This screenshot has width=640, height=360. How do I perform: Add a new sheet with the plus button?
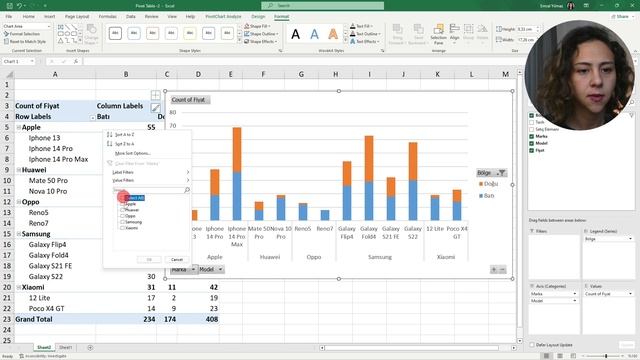90,348
